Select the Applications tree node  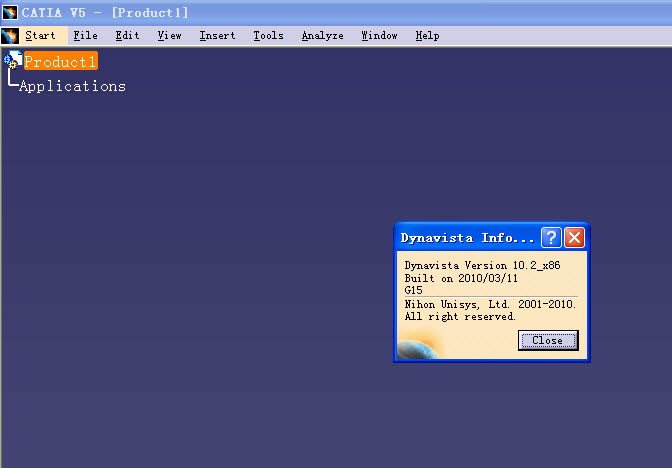click(x=72, y=86)
